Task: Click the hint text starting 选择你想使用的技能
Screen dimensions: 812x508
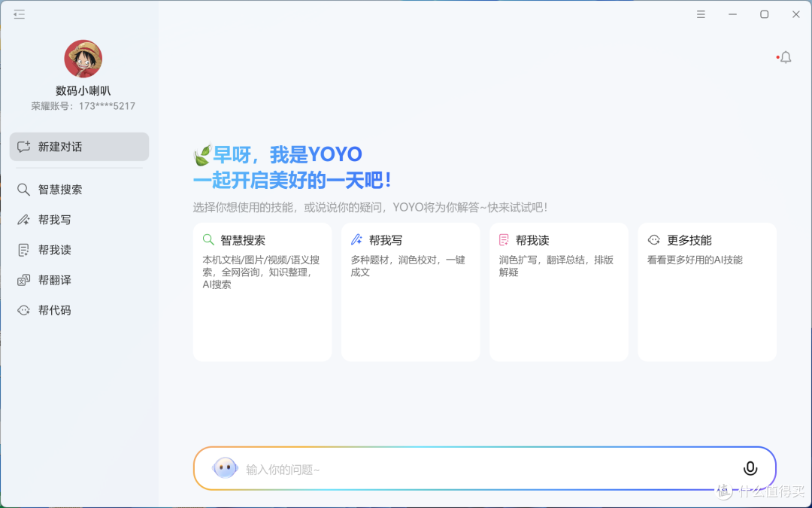Action: pos(370,208)
